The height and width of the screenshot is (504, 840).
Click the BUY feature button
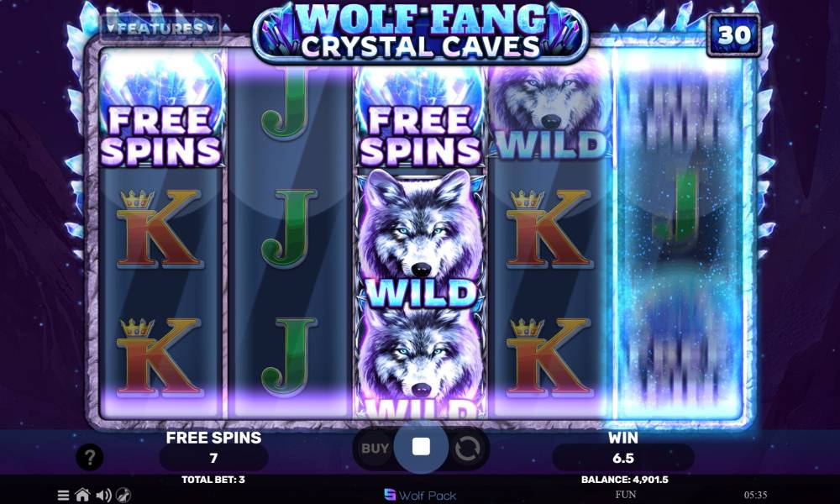click(x=375, y=449)
